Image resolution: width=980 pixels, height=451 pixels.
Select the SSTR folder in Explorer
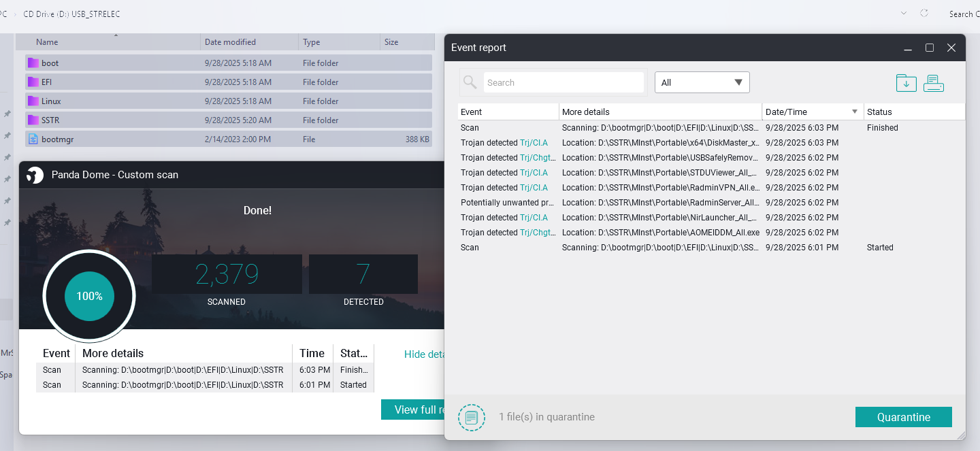[x=229, y=120]
